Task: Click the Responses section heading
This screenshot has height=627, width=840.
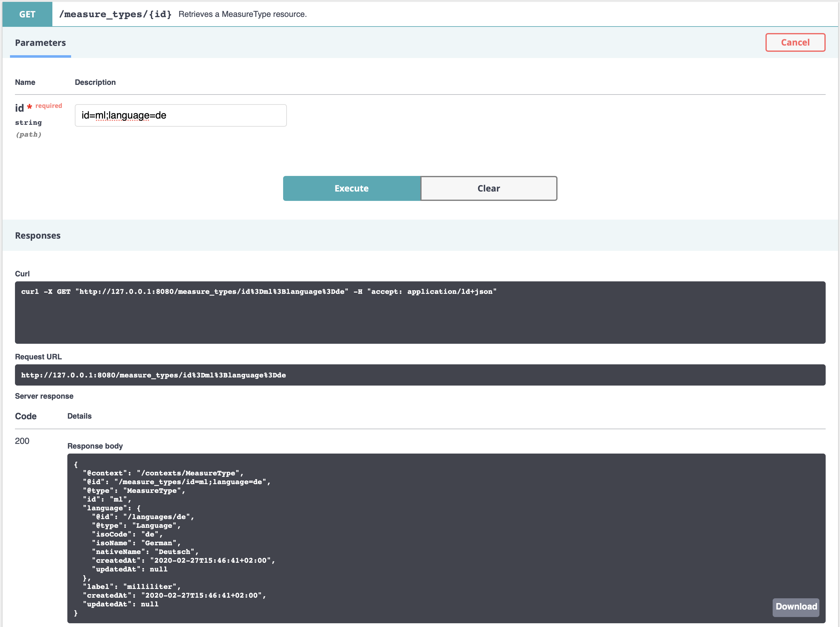Action: coord(37,235)
